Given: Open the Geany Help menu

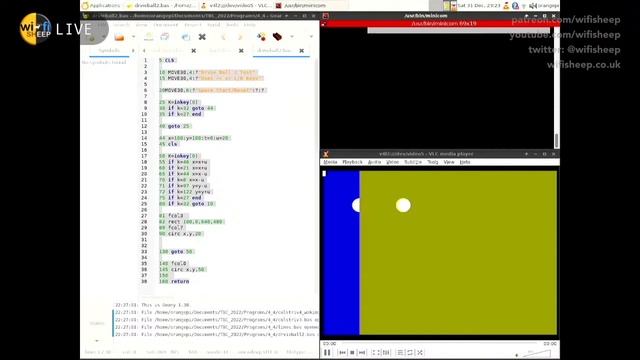Looking at the screenshot, I should point(249,25).
